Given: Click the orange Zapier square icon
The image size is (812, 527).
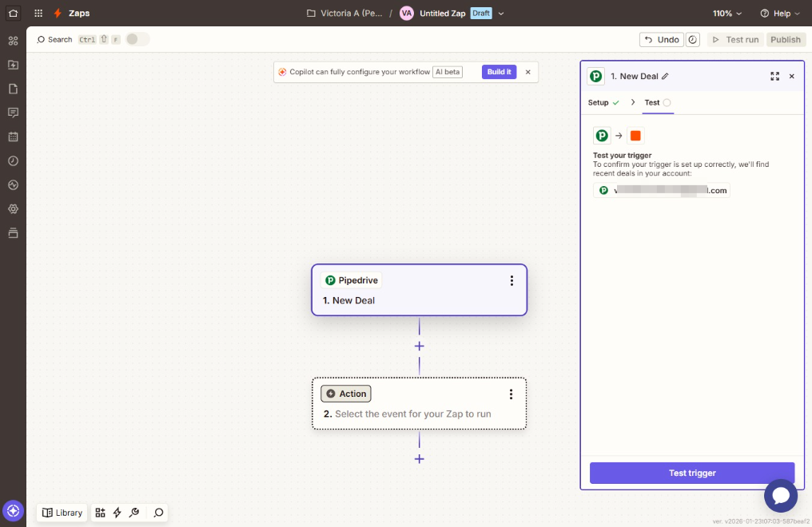Looking at the screenshot, I should tap(635, 136).
